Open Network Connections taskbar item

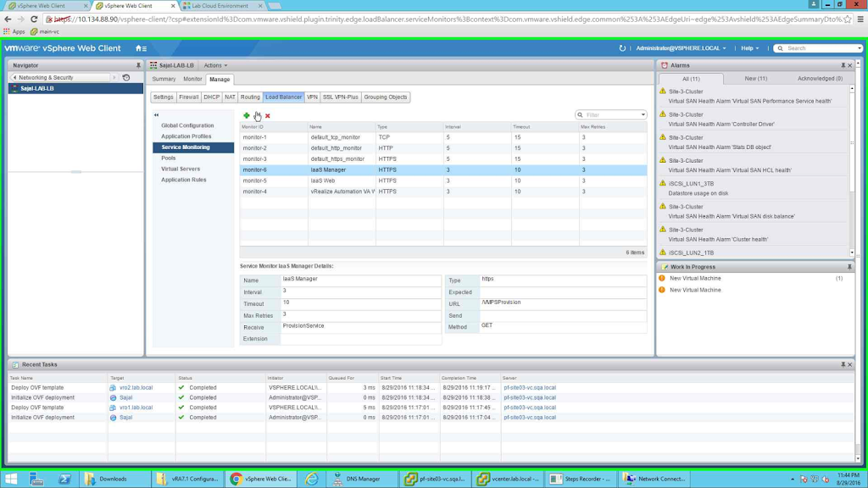(x=654, y=480)
